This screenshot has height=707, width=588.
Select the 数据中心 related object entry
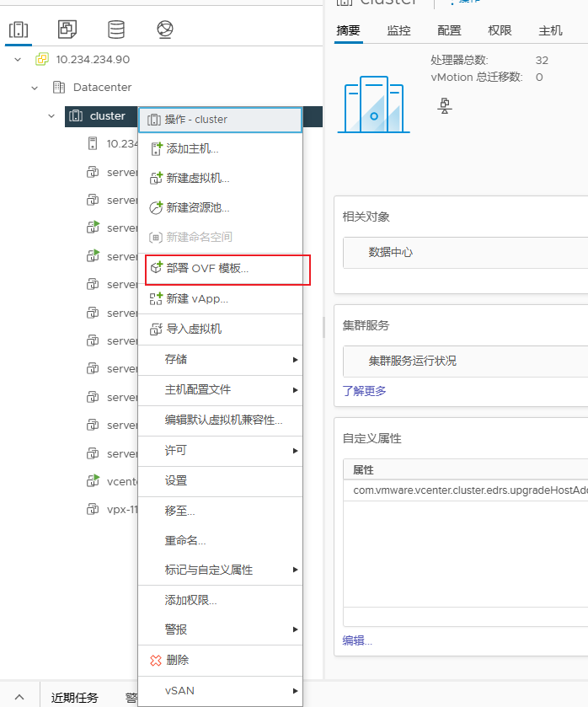click(391, 252)
